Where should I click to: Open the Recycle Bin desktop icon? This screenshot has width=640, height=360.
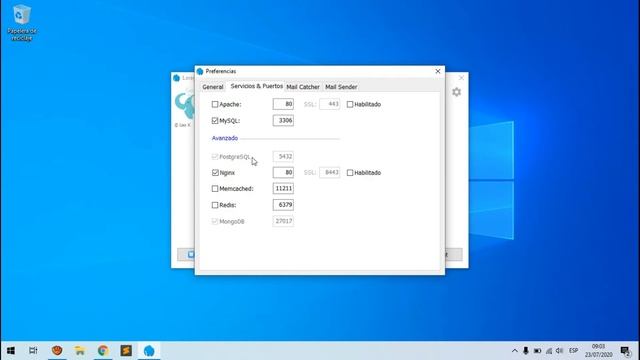tap(21, 22)
